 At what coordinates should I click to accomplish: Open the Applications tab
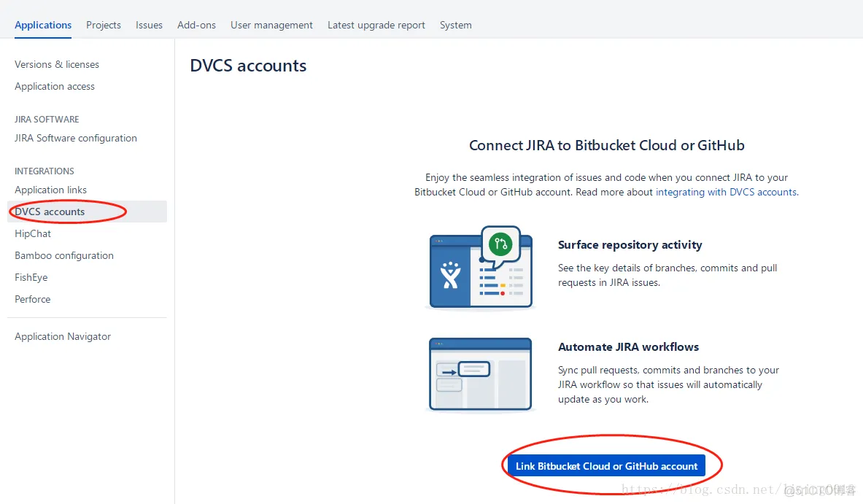[x=43, y=25]
